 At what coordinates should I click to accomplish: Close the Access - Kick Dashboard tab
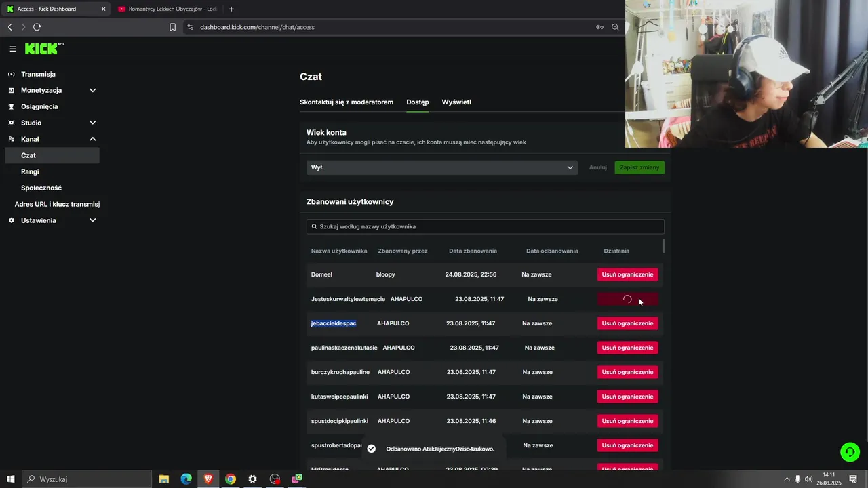(103, 9)
